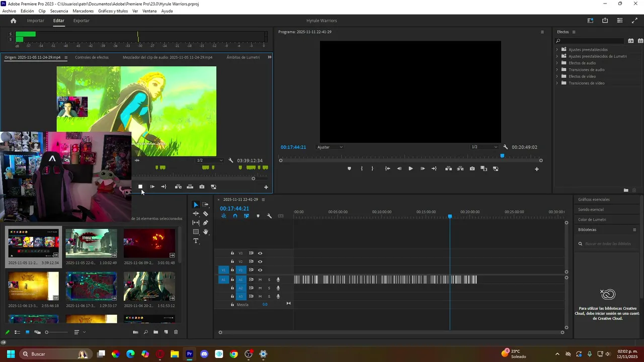This screenshot has height=362, width=644.
Task: Enable voice-over record on track A3
Action: (x=278, y=297)
